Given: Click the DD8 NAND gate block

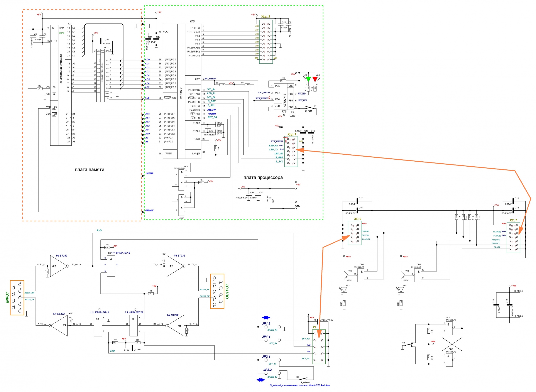Looking at the screenshot, I should (x=449, y=360).
